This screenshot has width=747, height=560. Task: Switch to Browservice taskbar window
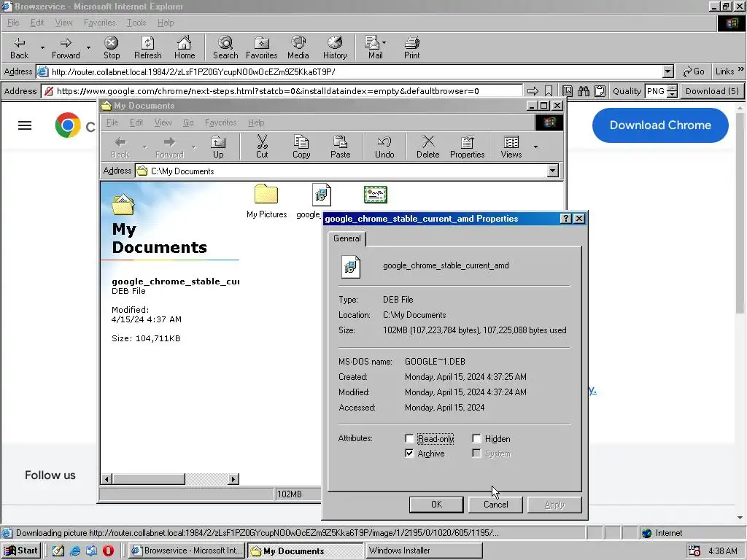[x=187, y=551]
